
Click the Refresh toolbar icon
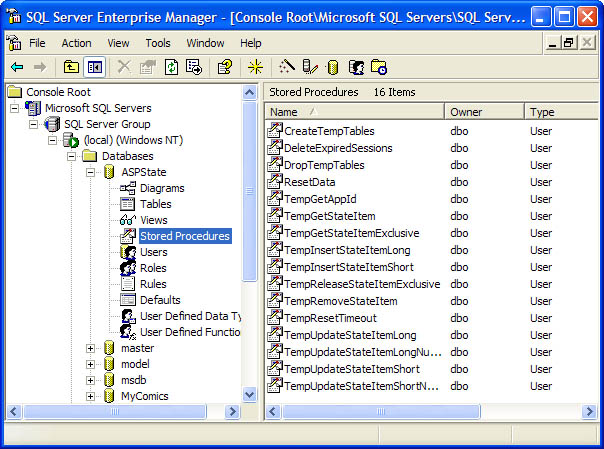click(x=171, y=67)
